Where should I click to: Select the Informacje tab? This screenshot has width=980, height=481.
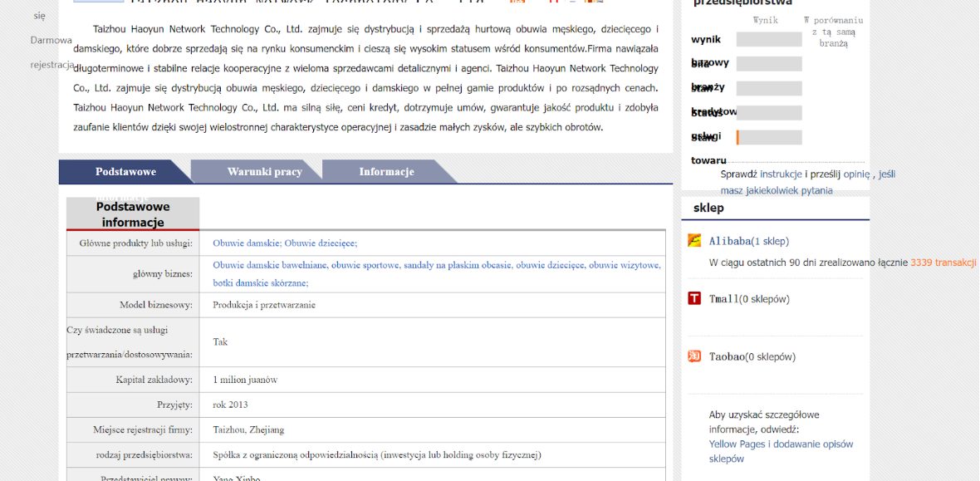(x=386, y=172)
